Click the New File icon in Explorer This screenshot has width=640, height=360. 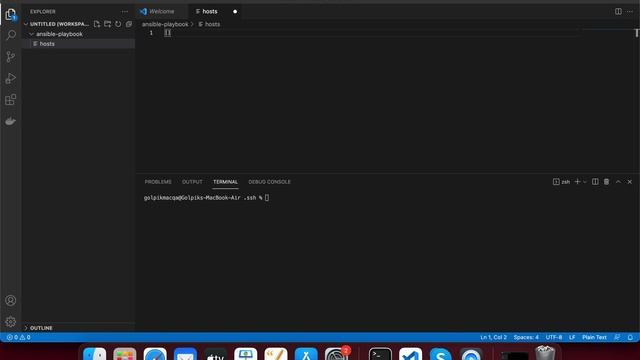click(97, 24)
